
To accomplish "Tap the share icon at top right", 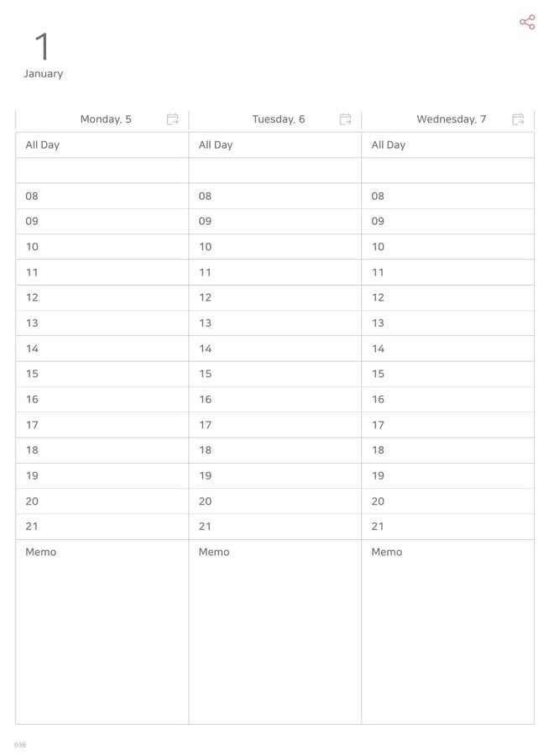I will point(527,22).
